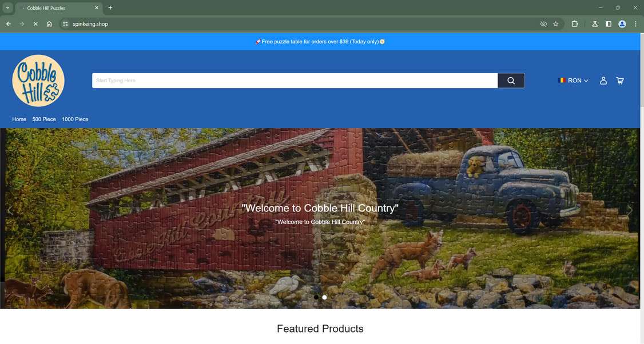This screenshot has width=644, height=344.
Task: Expand the RON currency dropdown
Action: point(573,81)
